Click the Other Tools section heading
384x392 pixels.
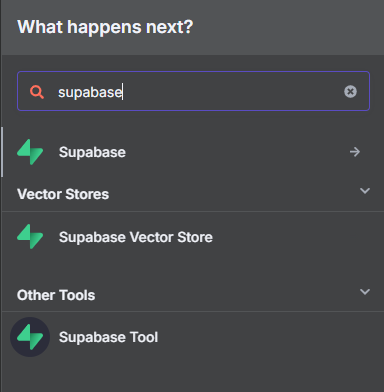(56, 295)
